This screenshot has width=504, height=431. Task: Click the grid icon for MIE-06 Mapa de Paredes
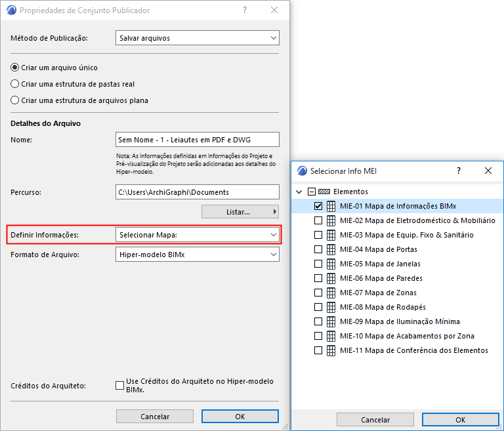click(331, 278)
